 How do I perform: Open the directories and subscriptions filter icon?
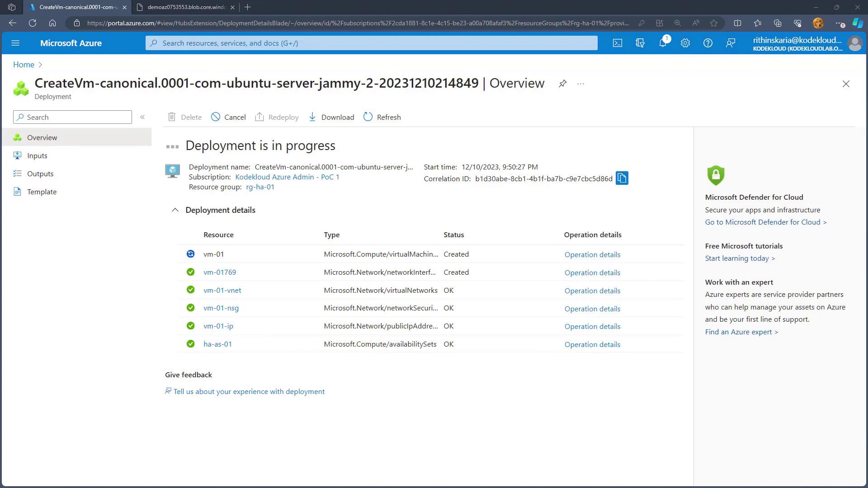pyautogui.click(x=640, y=43)
